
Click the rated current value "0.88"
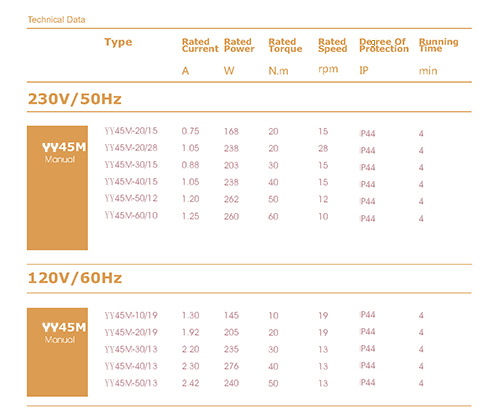(x=190, y=165)
